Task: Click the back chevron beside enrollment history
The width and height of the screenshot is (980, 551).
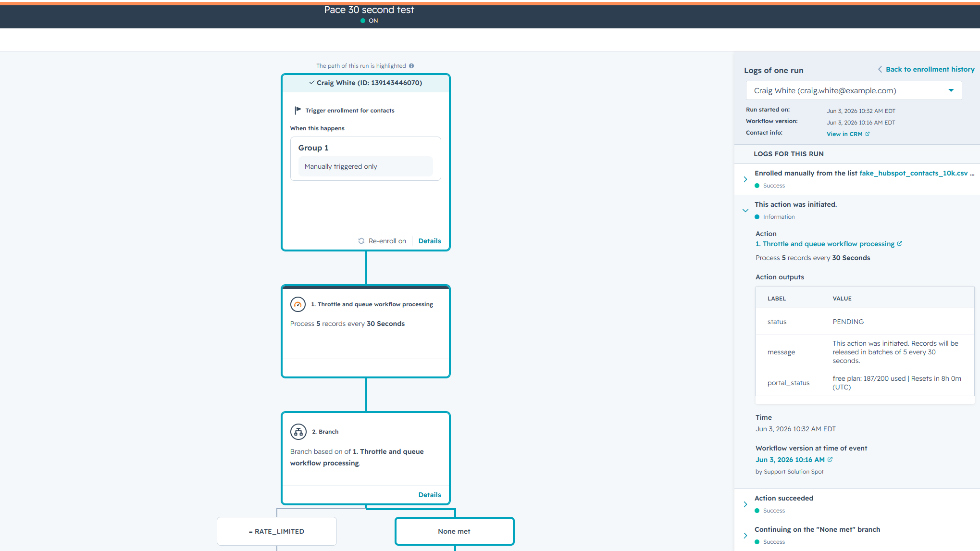Action: (x=880, y=69)
